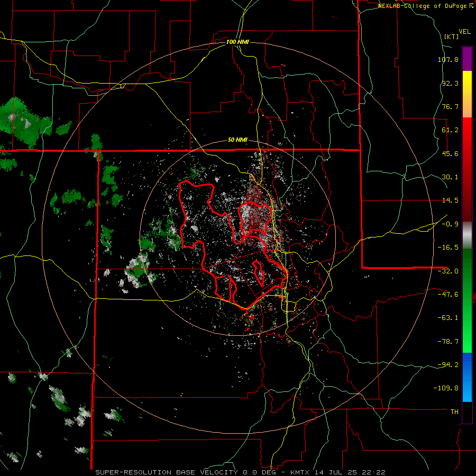Viewport: 476px width, 476px height.
Task: Click the -78.7 velocity scale value
Action: [x=448, y=342]
